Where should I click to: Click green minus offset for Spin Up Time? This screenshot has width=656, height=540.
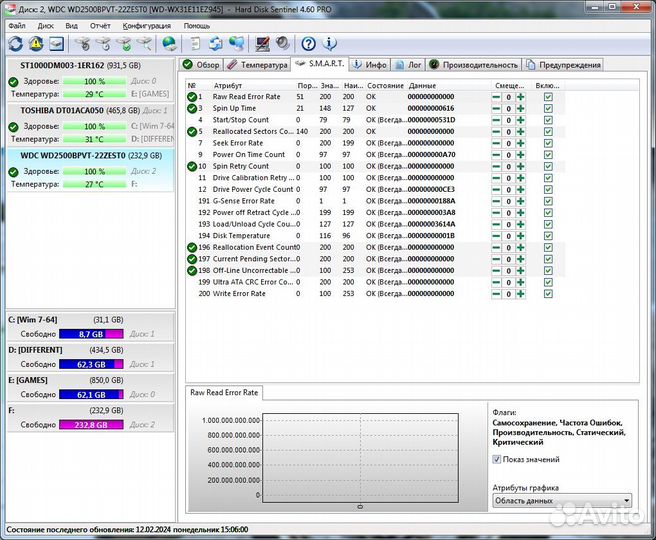click(496, 108)
